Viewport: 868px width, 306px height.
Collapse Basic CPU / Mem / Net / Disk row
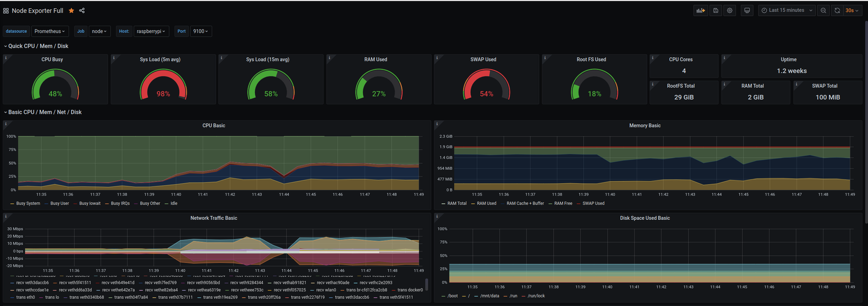coord(43,112)
